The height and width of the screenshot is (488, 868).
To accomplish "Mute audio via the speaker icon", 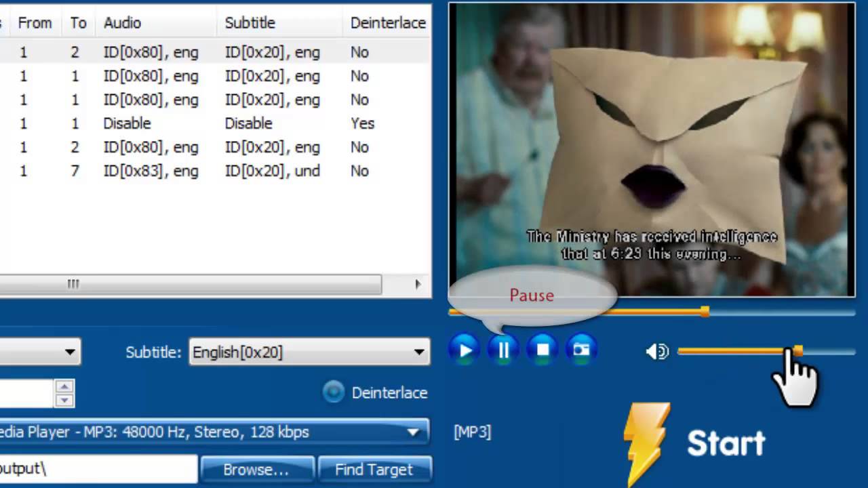I will 657,351.
